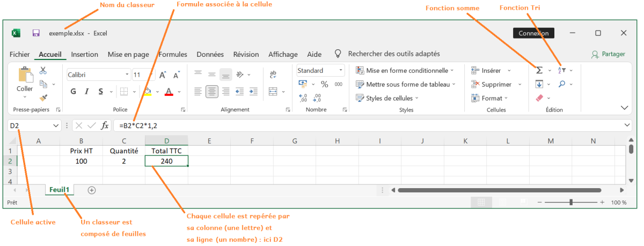Toggle center horizontal alignment
The height and width of the screenshot is (246, 644).
pyautogui.click(x=212, y=92)
